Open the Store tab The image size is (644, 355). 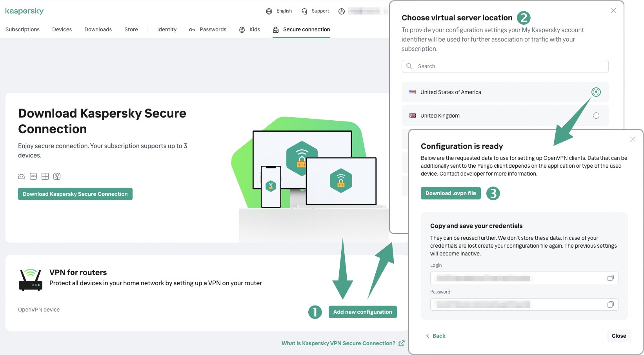(131, 29)
